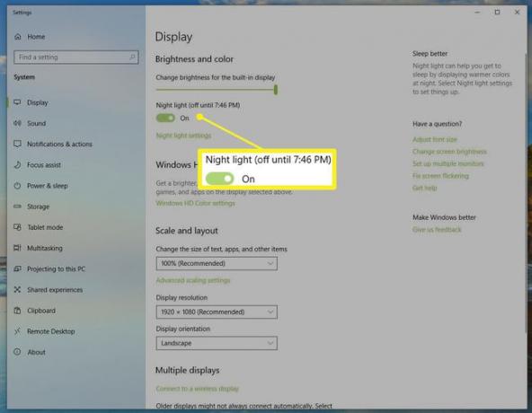Click the Notifications & actions icon
This screenshot has height=413, width=532.
[17, 144]
